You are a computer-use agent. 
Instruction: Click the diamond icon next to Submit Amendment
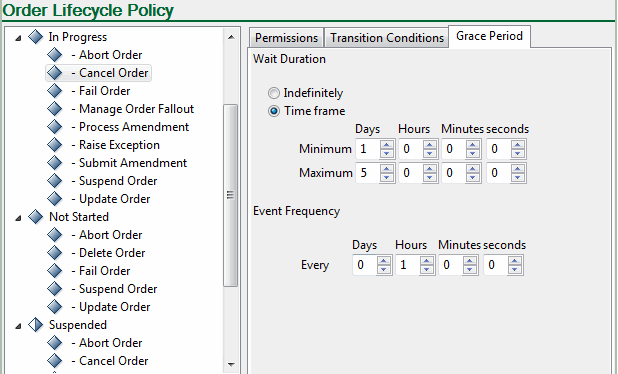(x=54, y=163)
